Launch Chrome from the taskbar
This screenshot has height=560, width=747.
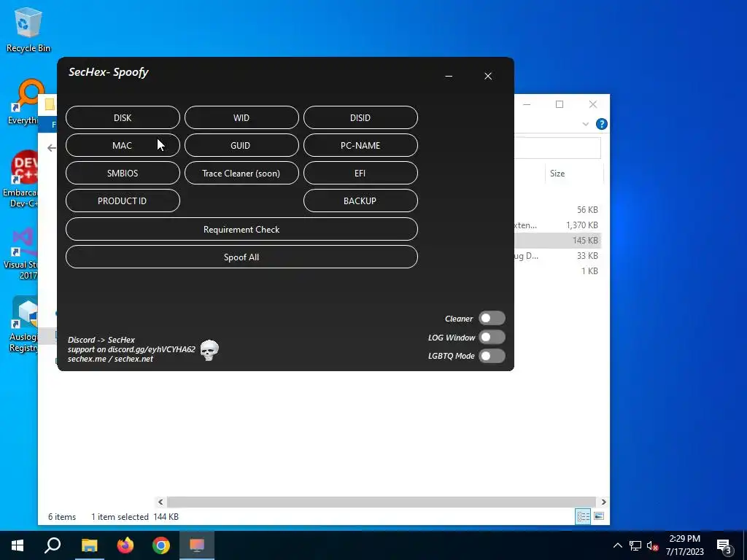click(x=161, y=545)
